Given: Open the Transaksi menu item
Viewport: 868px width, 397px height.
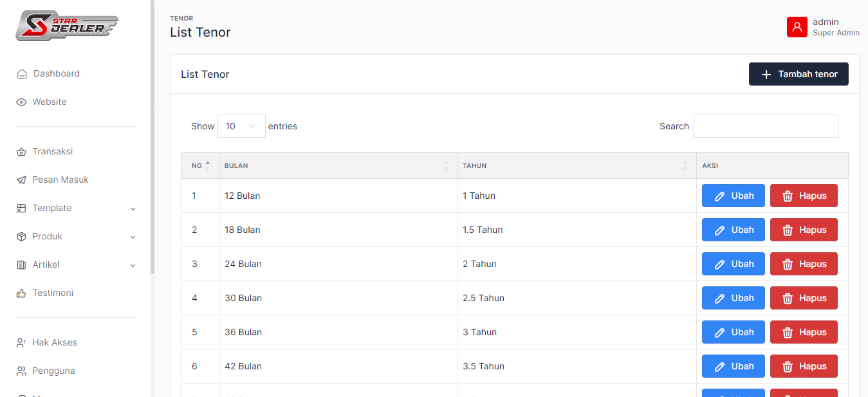Looking at the screenshot, I should pyautogui.click(x=52, y=152).
